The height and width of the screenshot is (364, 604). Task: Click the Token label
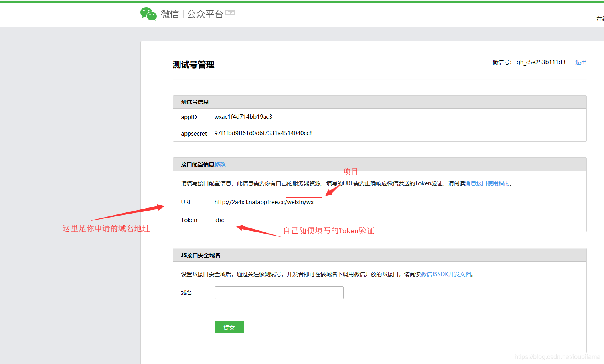pos(189,220)
